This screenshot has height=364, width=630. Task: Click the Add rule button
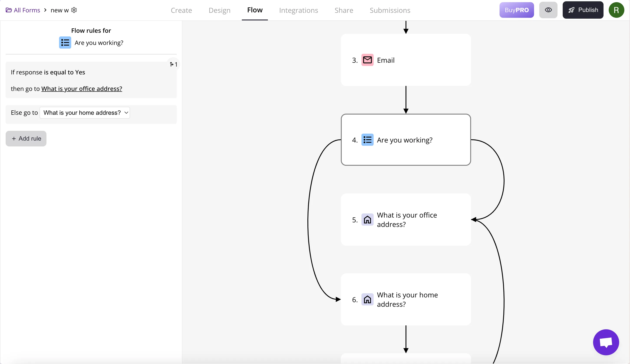point(26,138)
